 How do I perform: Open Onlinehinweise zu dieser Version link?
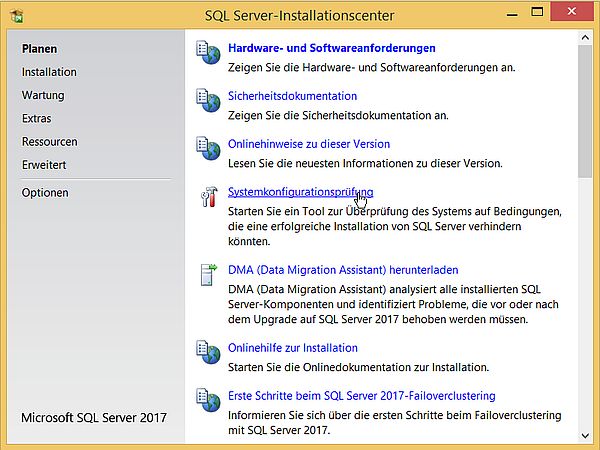[309, 144]
